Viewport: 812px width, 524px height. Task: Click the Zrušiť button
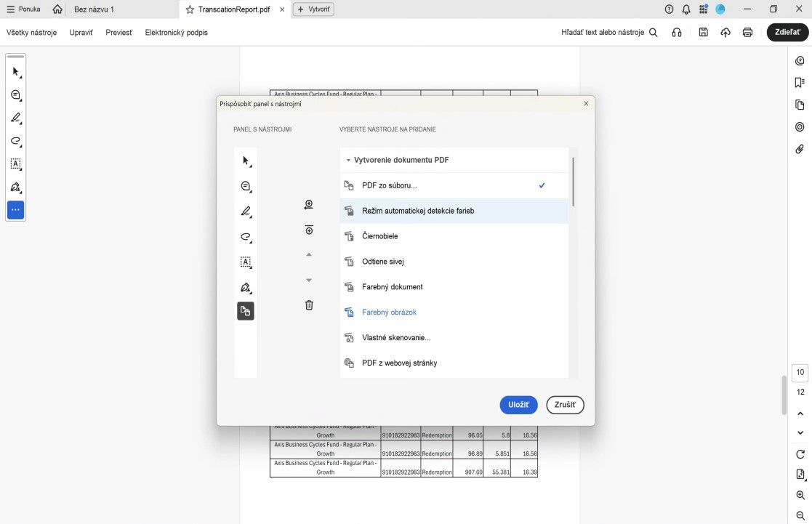click(x=565, y=405)
